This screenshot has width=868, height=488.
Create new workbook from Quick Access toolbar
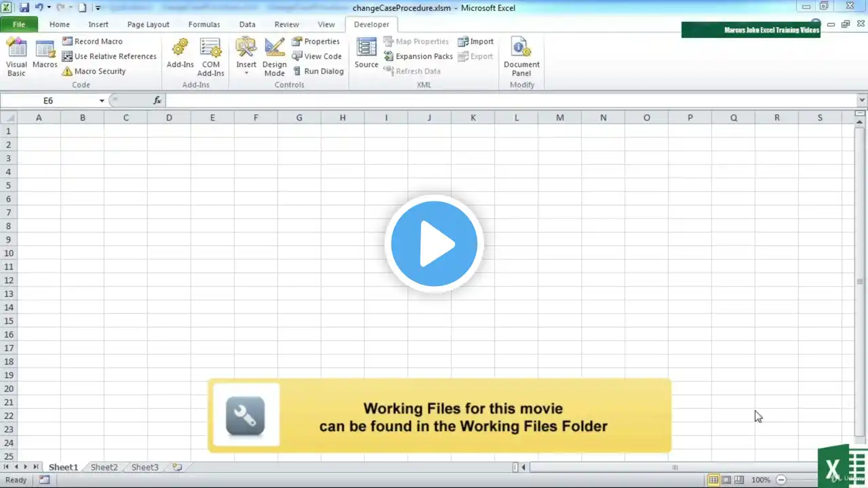(82, 7)
